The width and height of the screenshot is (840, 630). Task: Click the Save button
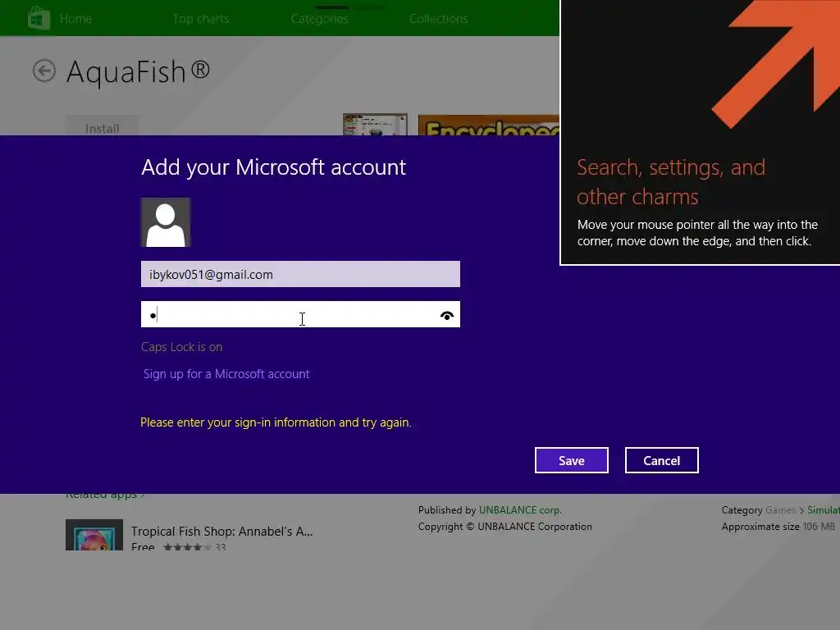[572, 461]
